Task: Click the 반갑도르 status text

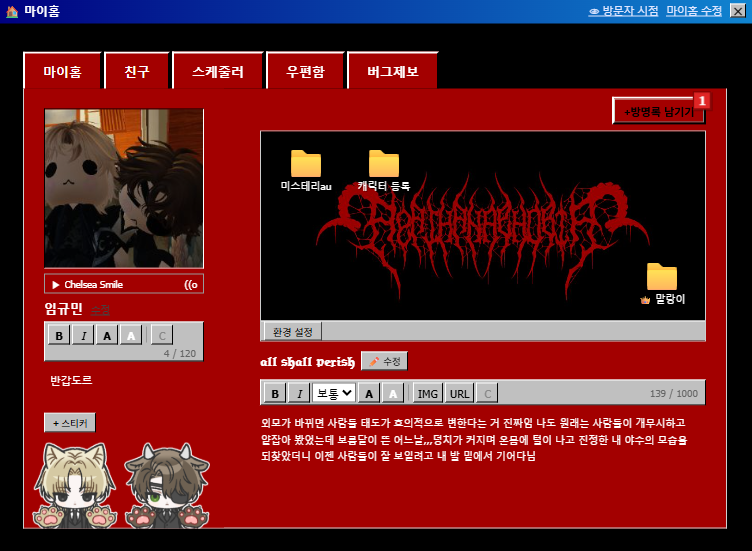Action: 71,380
